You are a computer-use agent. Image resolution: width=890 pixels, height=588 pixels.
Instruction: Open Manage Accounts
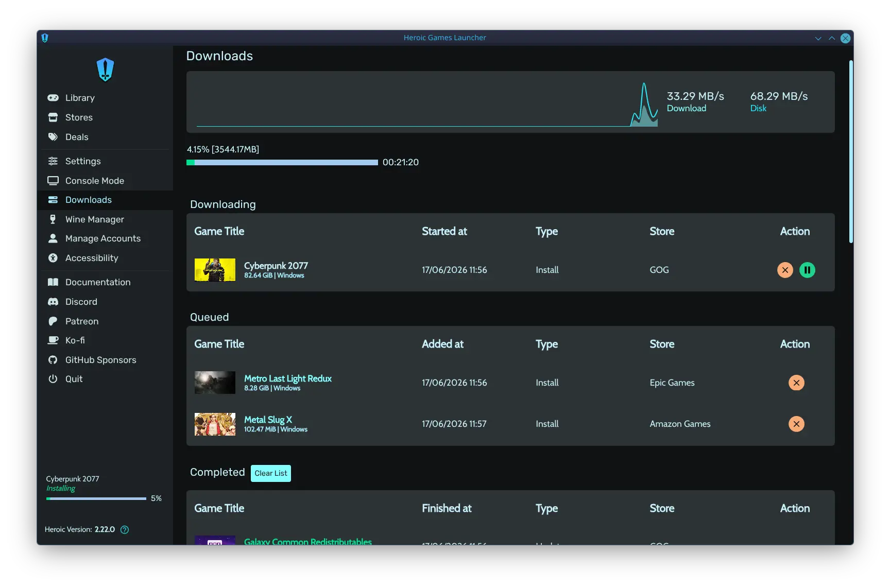point(105,238)
